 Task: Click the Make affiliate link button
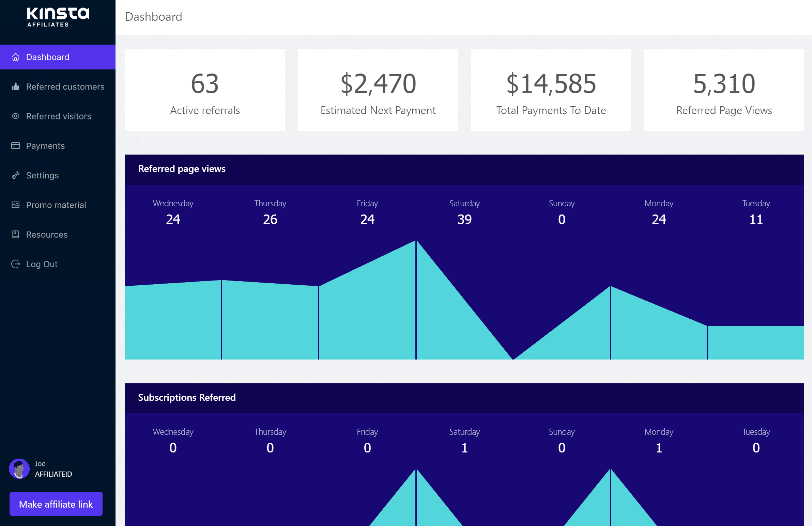tap(56, 504)
